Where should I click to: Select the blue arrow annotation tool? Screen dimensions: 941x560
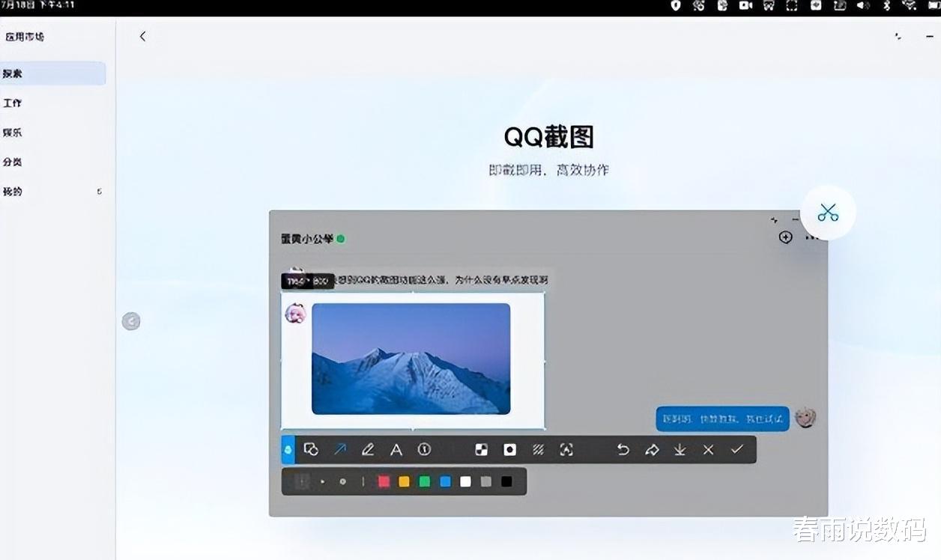(339, 449)
